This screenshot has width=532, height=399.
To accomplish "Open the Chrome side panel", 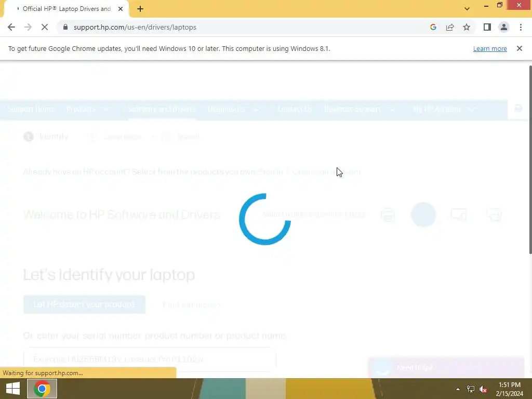I will [x=487, y=27].
